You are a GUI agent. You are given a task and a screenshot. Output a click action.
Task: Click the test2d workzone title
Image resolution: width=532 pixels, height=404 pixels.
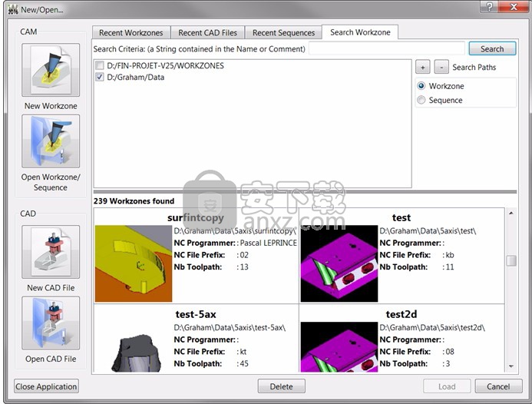point(401,314)
